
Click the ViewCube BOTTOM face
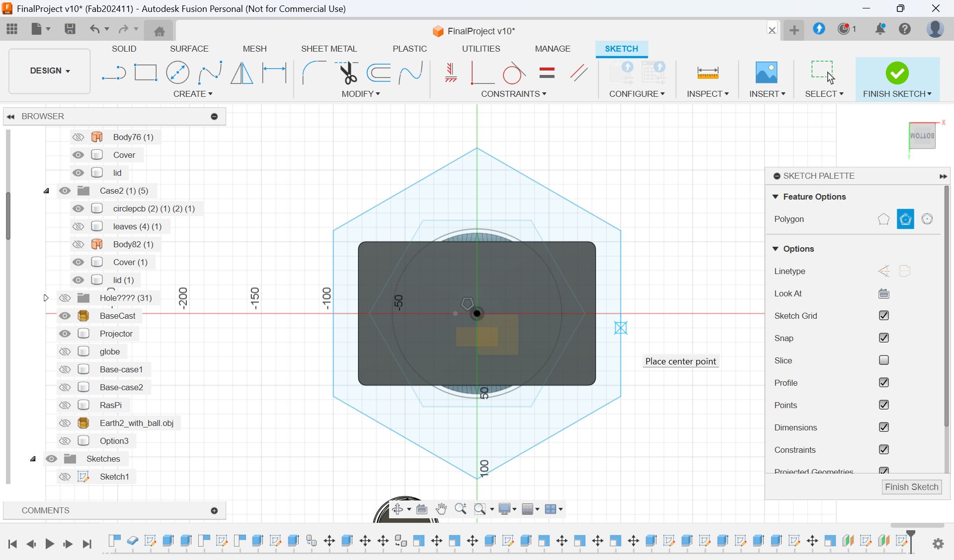(922, 136)
